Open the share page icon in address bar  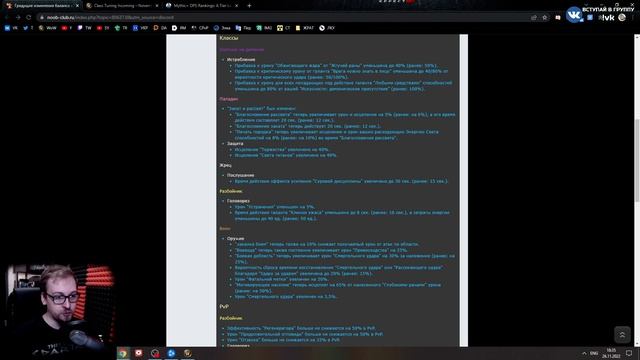(534, 18)
